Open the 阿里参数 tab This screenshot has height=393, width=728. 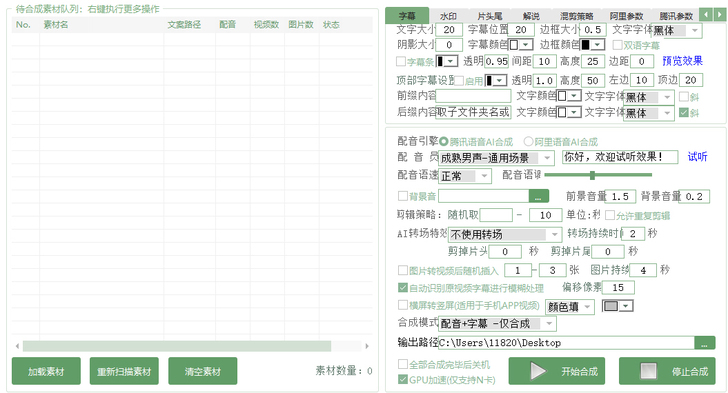pos(626,16)
